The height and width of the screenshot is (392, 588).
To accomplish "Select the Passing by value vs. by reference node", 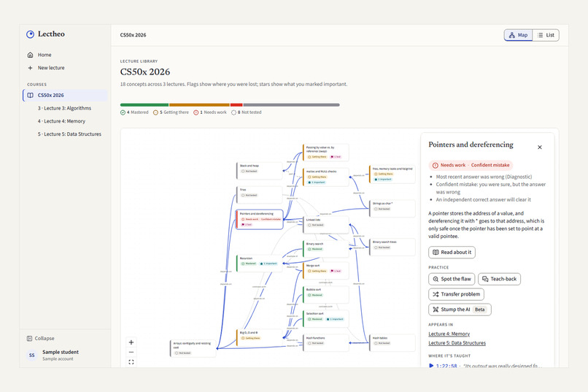I will (326, 153).
